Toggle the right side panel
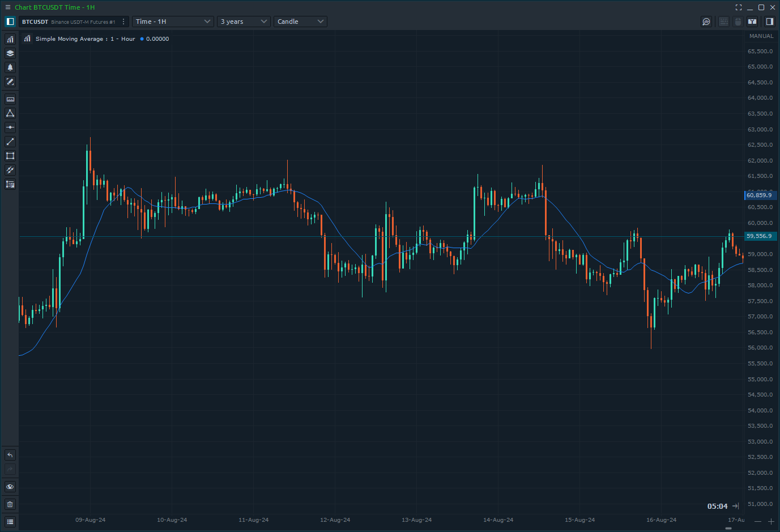Screen dimensions: 780x532 pos(770,22)
